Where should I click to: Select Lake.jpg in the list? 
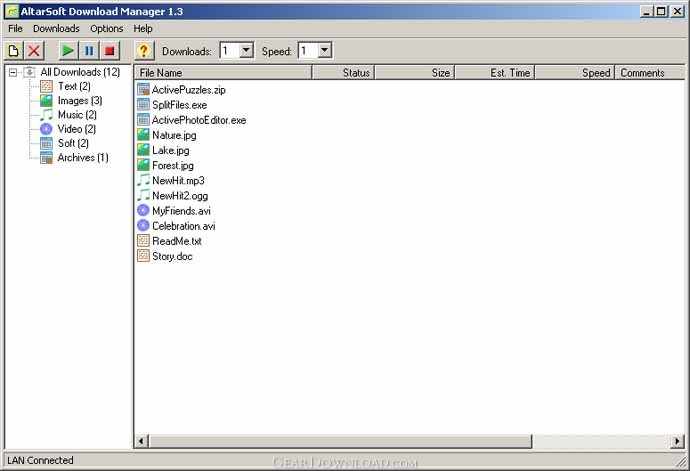pyautogui.click(x=171, y=151)
